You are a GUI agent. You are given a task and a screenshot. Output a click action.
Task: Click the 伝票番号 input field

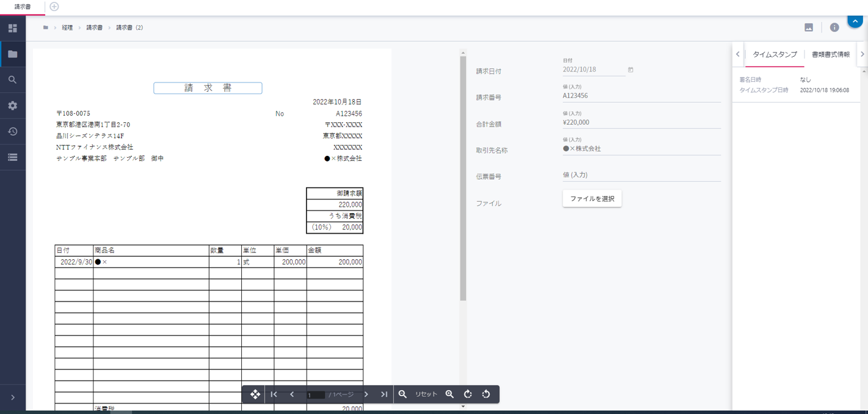pyautogui.click(x=641, y=175)
